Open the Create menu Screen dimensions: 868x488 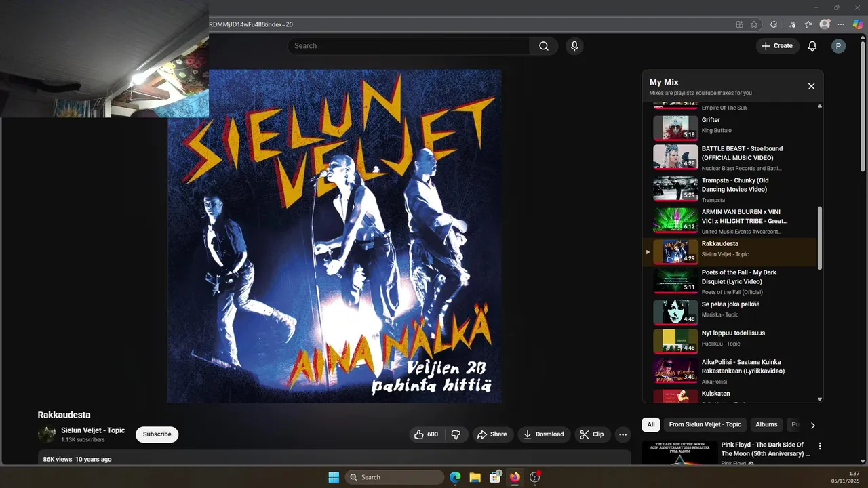point(777,46)
